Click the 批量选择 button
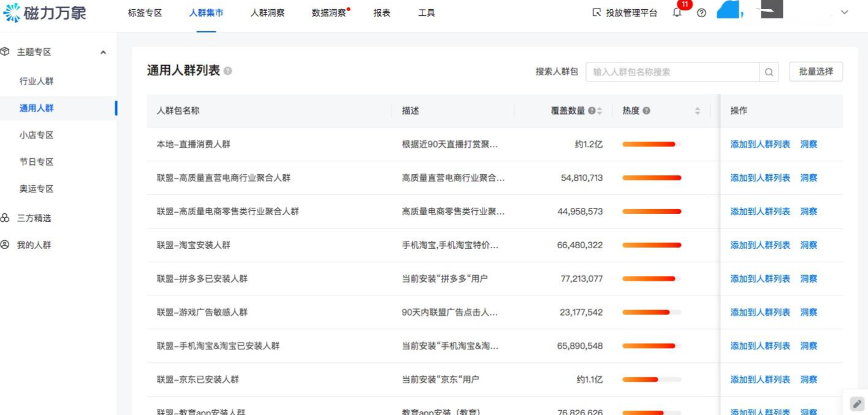Image resolution: width=868 pixels, height=415 pixels. coord(815,72)
